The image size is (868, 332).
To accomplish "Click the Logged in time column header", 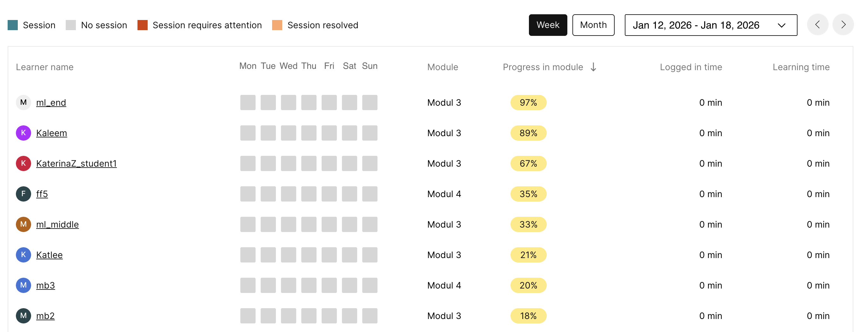I will click(x=691, y=67).
